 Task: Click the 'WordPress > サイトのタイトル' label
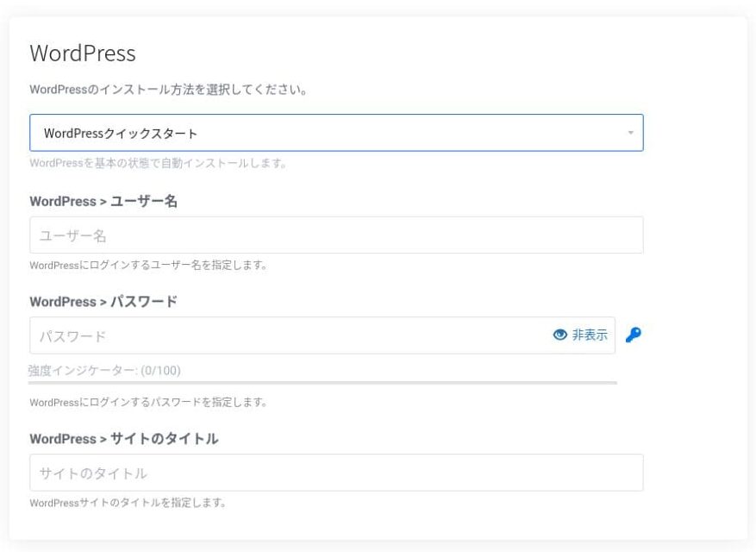pyautogui.click(x=123, y=439)
